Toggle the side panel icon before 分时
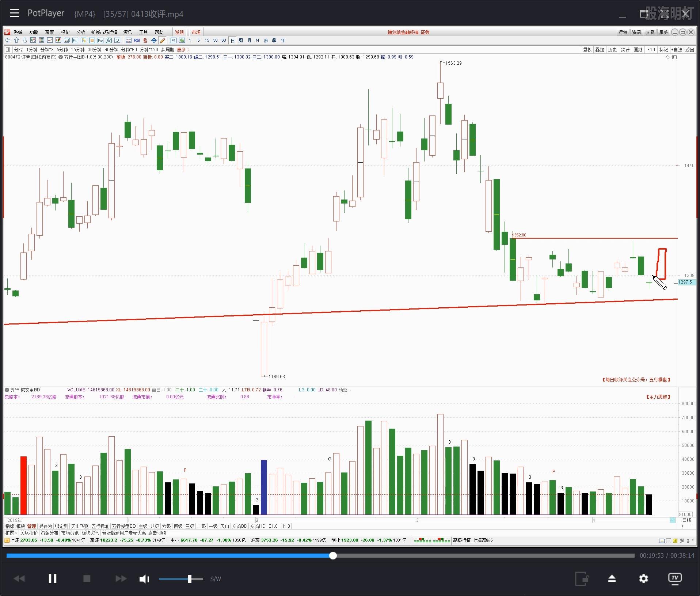 (x=8, y=50)
